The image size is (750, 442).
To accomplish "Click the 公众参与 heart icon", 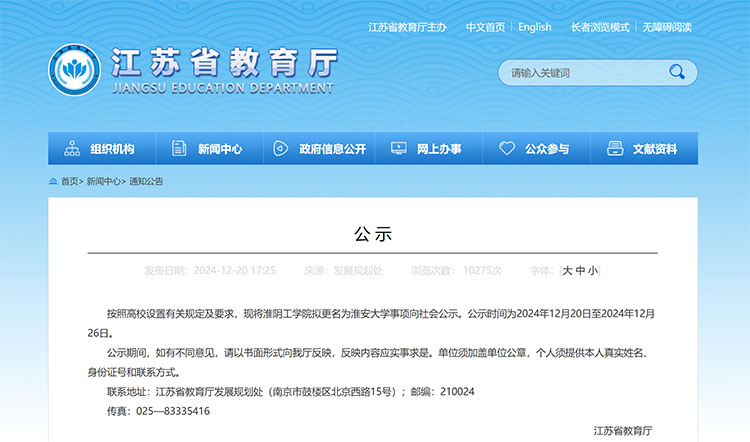I will point(507,149).
